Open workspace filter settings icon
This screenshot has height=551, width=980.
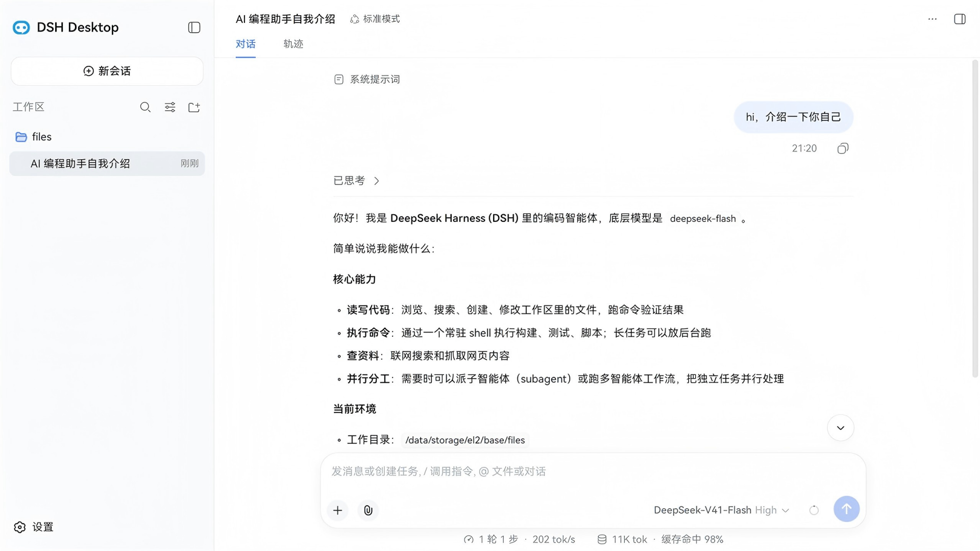coord(170,107)
